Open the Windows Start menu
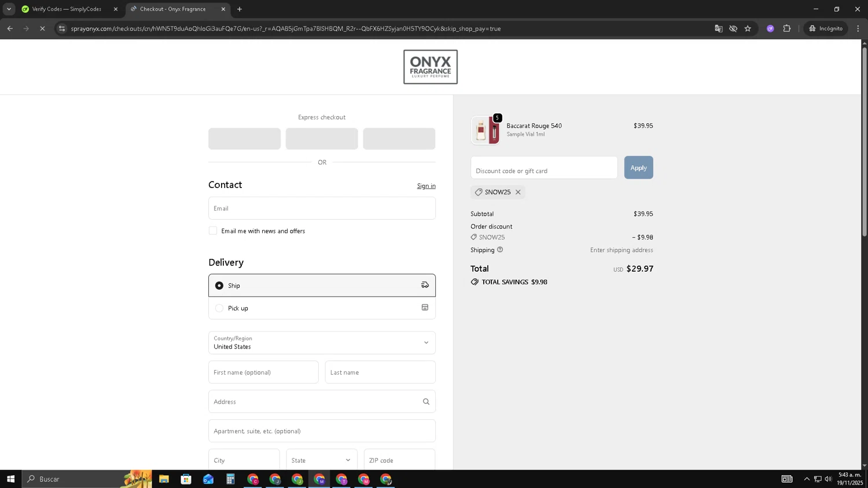Screen dimensions: 868x488 (x=10, y=479)
